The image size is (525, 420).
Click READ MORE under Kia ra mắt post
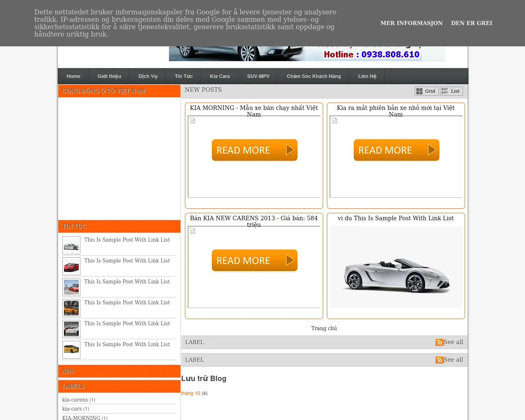point(396,150)
